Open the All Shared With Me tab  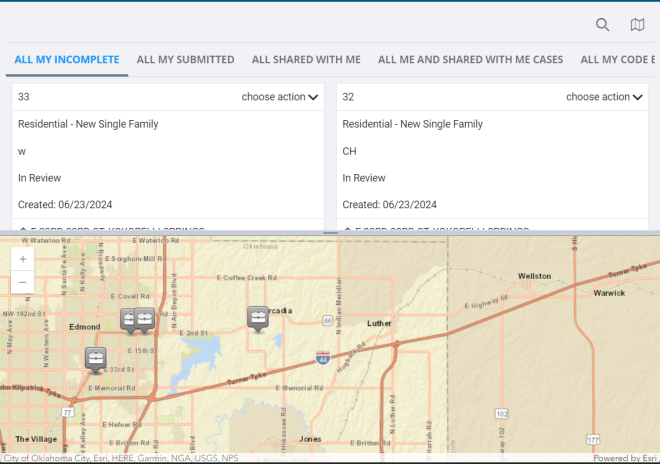click(306, 60)
